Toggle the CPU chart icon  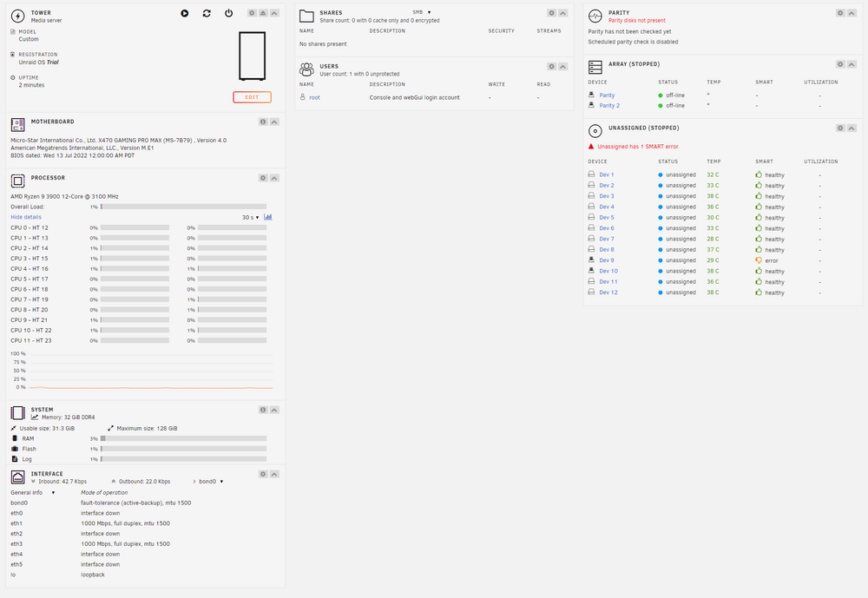[x=268, y=217]
